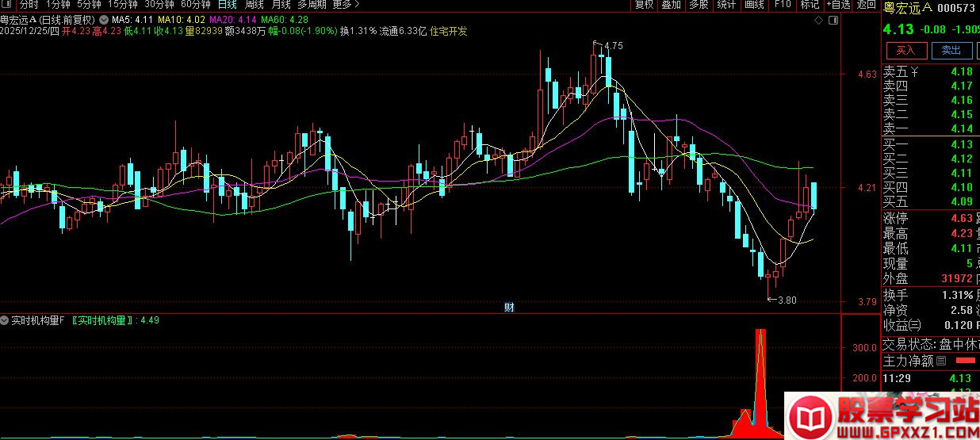Image resolution: width=980 pixels, height=440 pixels.
Task: Click the red 买入 buy button
Action: (x=905, y=50)
